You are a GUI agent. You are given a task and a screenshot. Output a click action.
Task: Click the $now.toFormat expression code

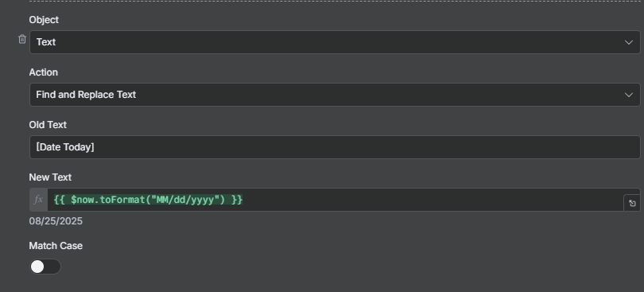tap(148, 200)
